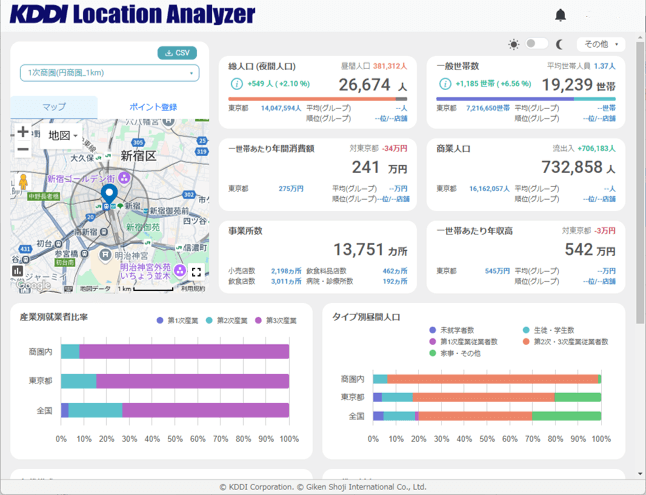The width and height of the screenshot is (646, 495).
Task: Toggle the light/dark theme switch
Action: [537, 43]
